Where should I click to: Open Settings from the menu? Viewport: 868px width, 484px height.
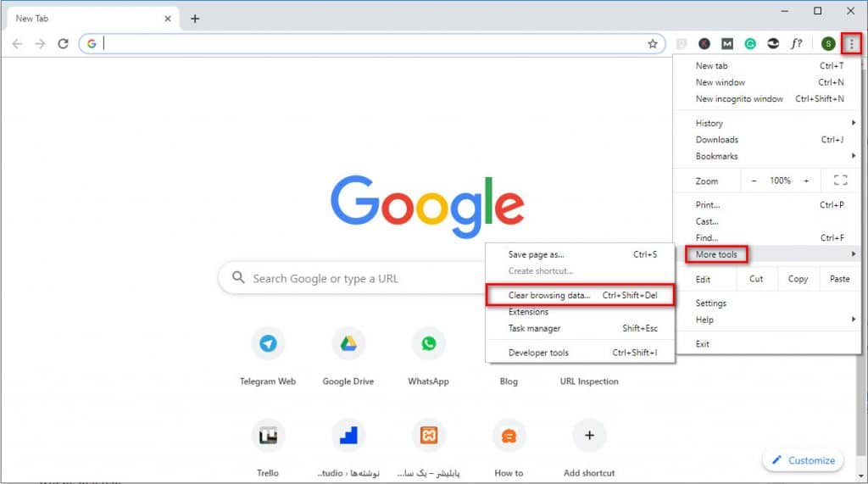pyautogui.click(x=767, y=303)
